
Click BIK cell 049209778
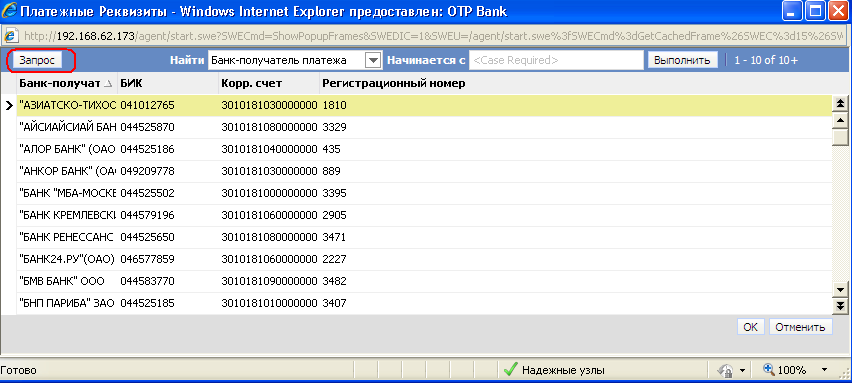(147, 171)
